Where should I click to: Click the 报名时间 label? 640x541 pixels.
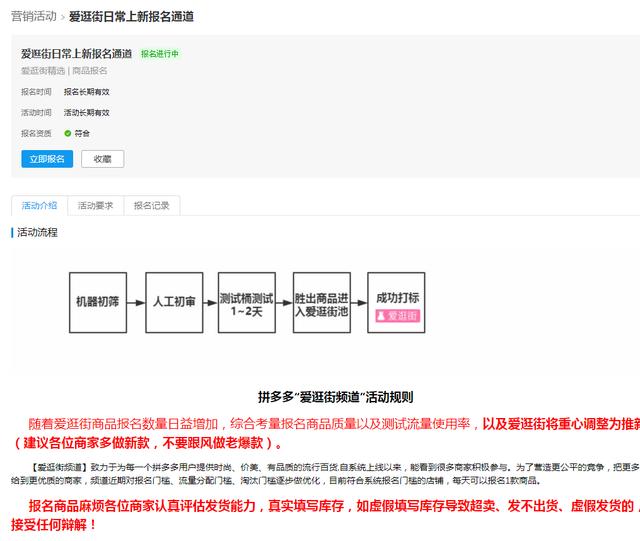[x=36, y=92]
